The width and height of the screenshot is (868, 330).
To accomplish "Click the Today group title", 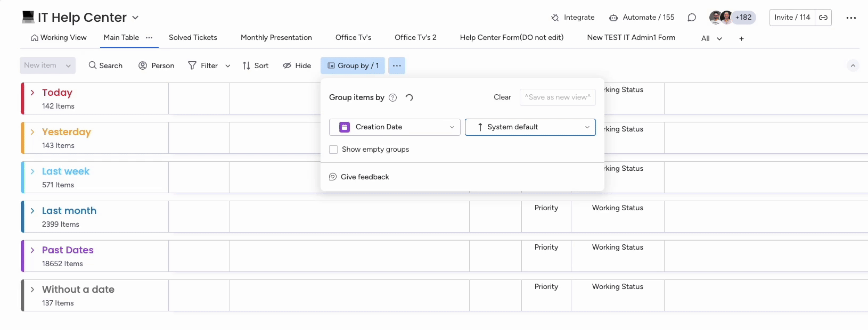I will pyautogui.click(x=57, y=93).
